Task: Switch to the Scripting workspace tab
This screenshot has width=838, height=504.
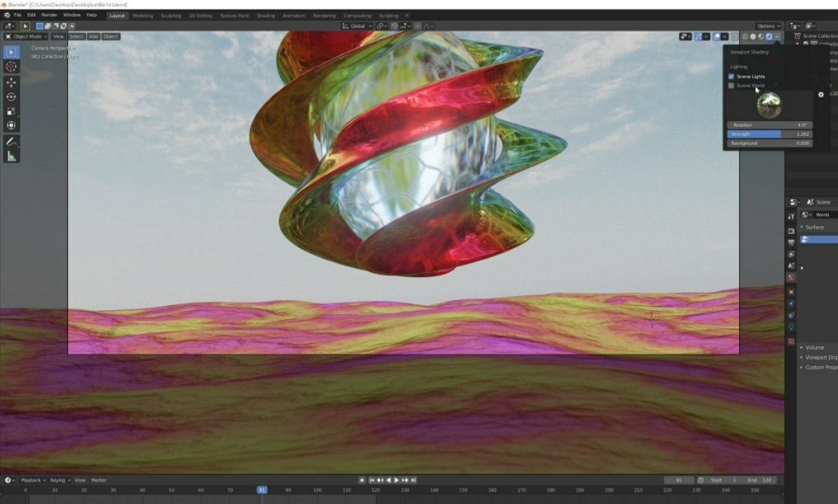Action: point(388,15)
